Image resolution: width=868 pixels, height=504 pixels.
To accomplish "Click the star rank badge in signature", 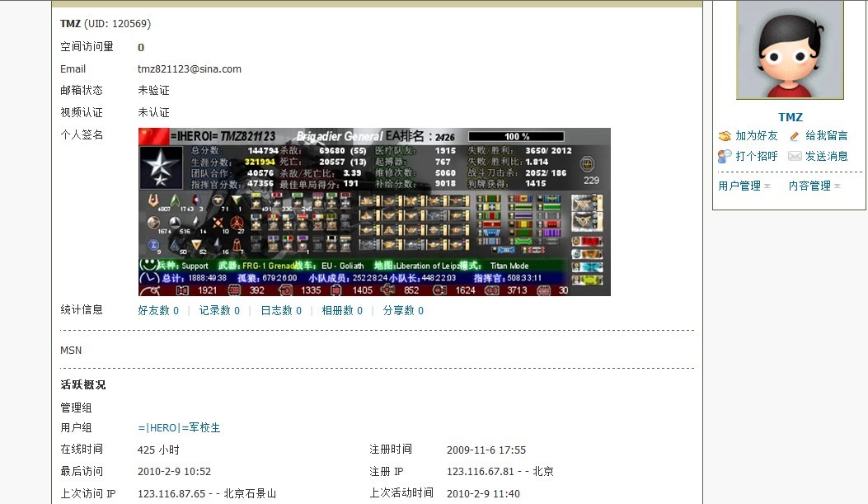I will click(x=161, y=167).
